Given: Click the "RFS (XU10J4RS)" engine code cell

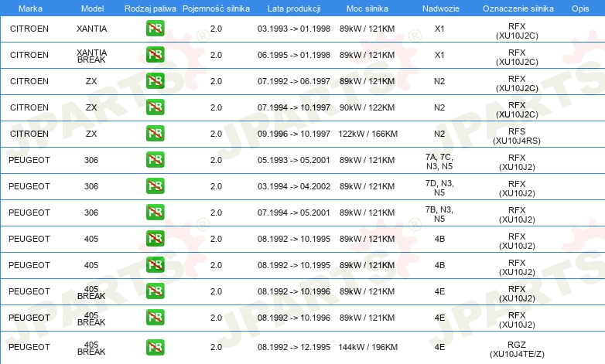Looking at the screenshot, I should [517, 136].
